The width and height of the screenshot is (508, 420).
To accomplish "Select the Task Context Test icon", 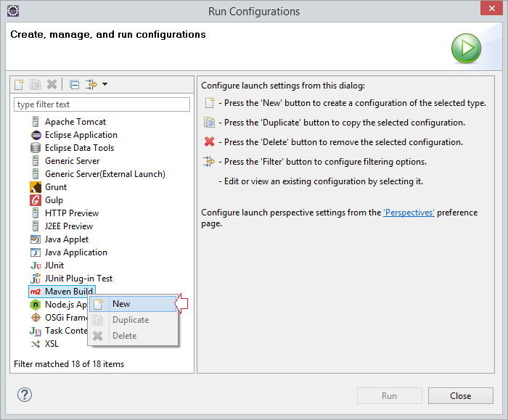I will point(36,331).
